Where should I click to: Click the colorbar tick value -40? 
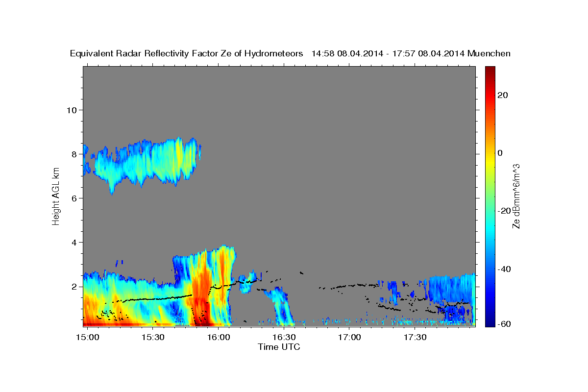pyautogui.click(x=504, y=269)
